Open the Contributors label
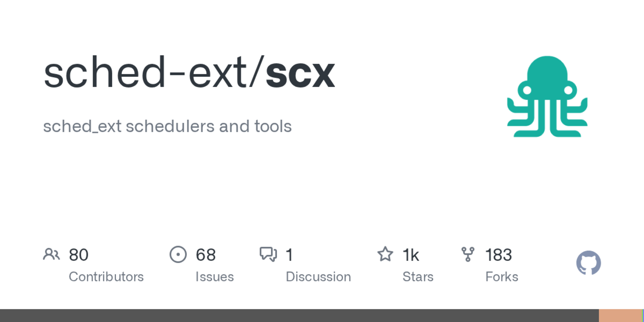 point(106,277)
